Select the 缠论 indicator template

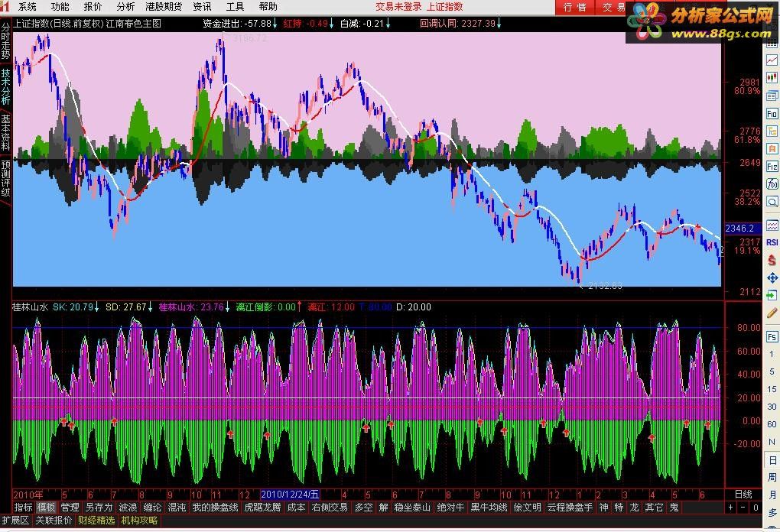click(x=152, y=508)
